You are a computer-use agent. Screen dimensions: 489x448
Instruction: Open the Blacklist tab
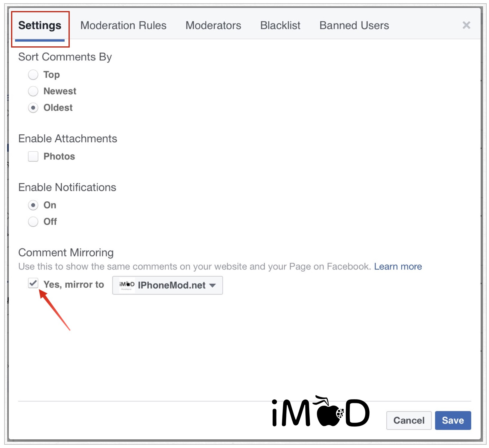tap(280, 26)
